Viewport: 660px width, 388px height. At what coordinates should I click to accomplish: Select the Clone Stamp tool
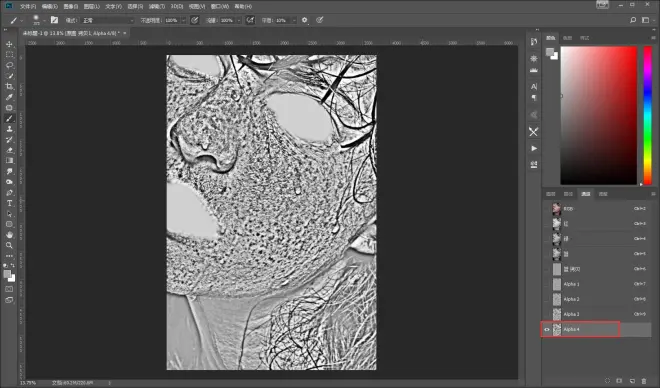(x=9, y=129)
